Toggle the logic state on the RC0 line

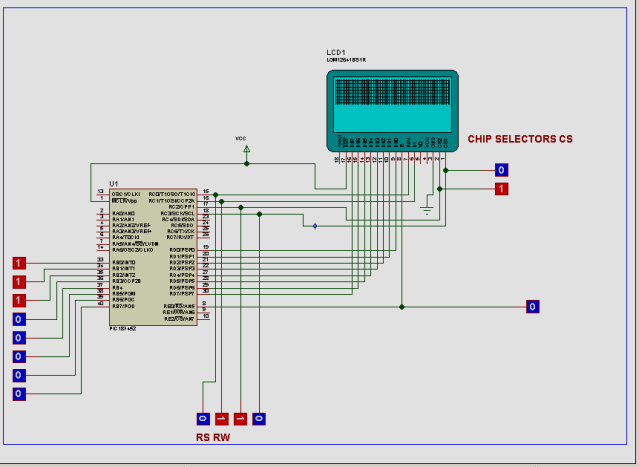(x=203, y=419)
